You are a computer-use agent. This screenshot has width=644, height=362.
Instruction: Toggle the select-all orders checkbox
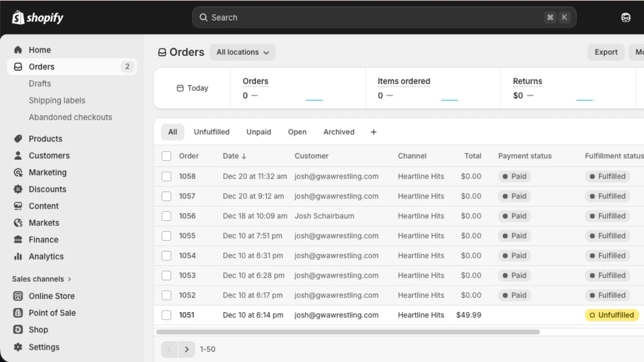pyautogui.click(x=166, y=156)
